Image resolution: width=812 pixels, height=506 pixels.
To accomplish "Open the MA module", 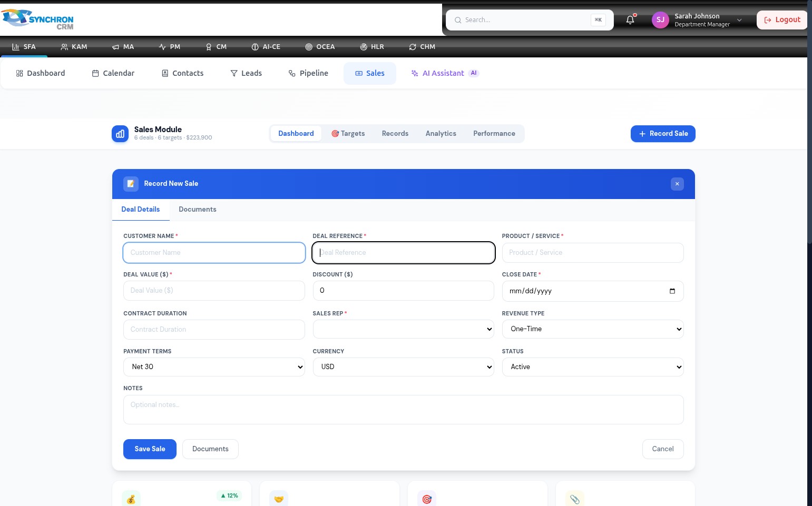I will point(123,47).
